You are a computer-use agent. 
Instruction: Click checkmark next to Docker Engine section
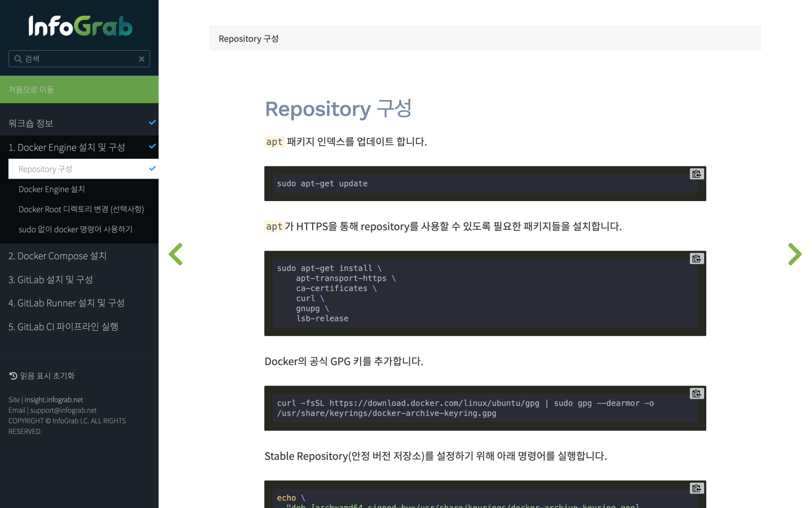coord(152,146)
